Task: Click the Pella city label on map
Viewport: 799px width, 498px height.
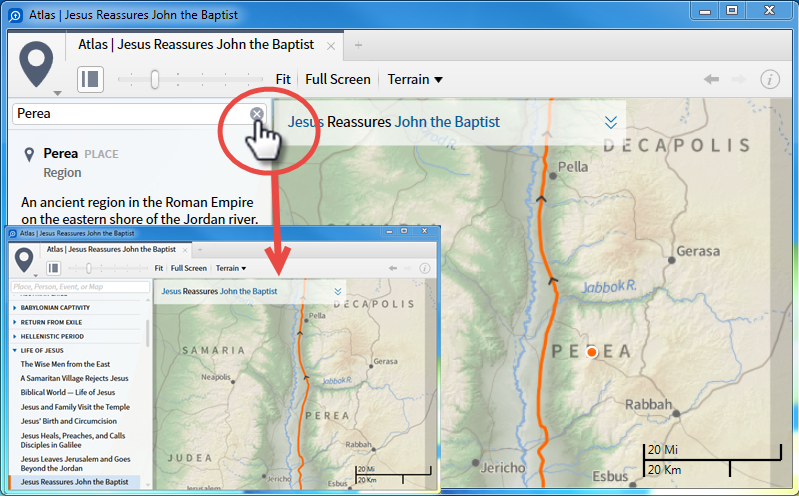Action: click(573, 167)
